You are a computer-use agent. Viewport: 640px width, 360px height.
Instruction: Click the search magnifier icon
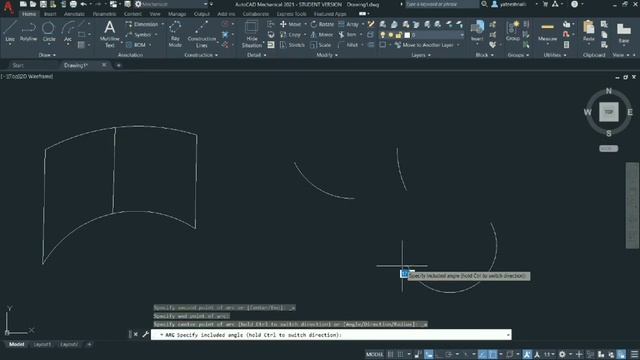tap(484, 4)
